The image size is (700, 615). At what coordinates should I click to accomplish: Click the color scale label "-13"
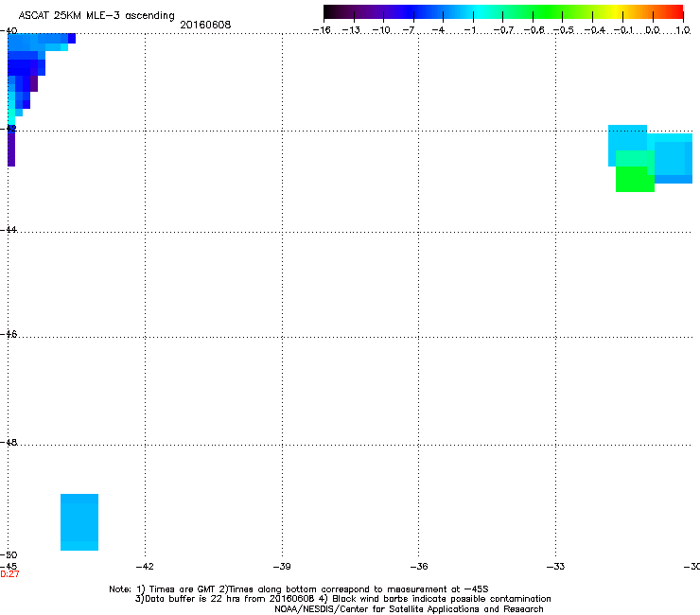point(351,30)
